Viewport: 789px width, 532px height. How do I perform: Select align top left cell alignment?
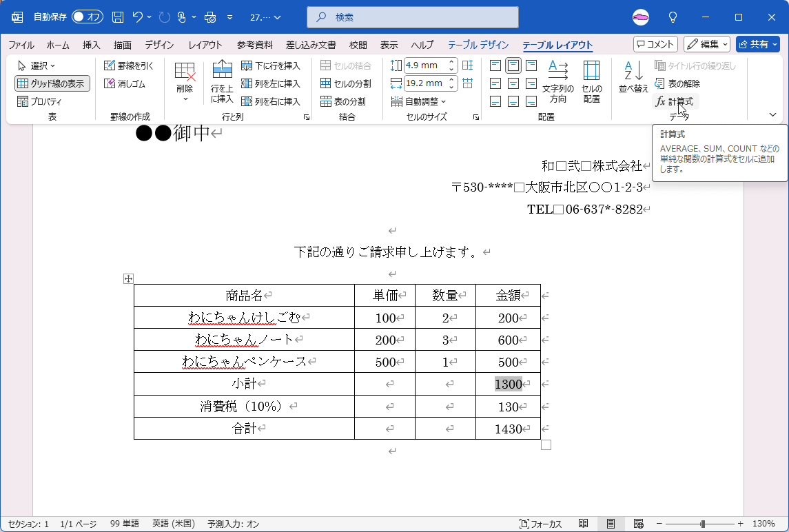click(495, 65)
